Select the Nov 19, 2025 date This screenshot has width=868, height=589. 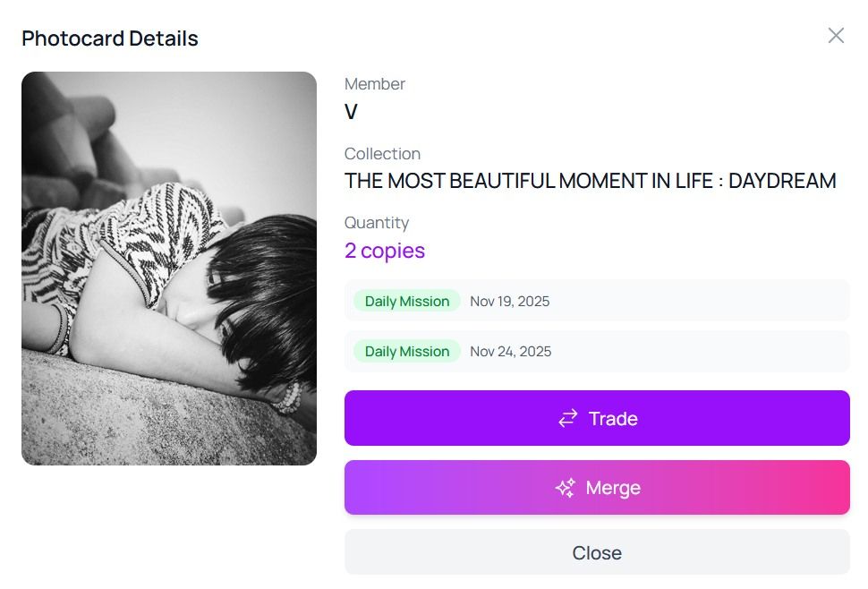point(510,302)
